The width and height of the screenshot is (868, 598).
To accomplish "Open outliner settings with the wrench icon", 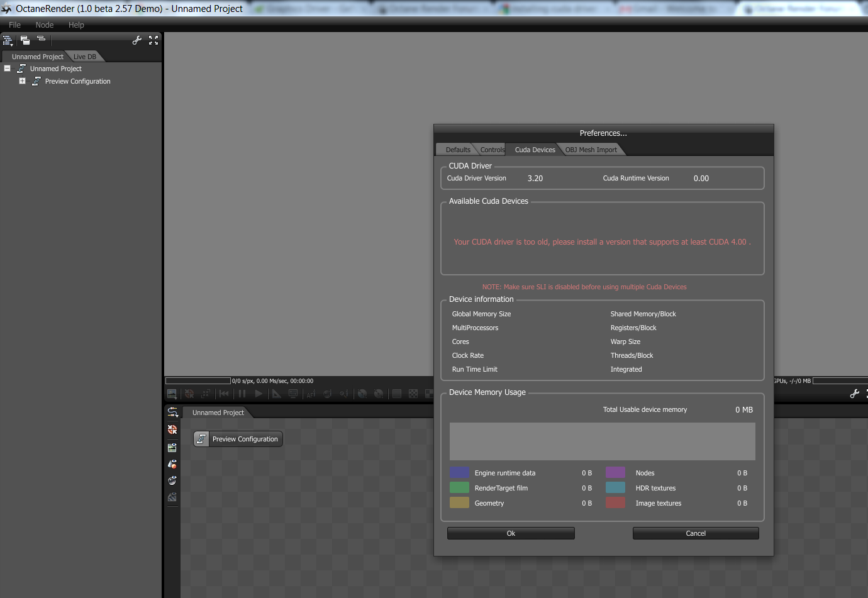I will coord(136,40).
